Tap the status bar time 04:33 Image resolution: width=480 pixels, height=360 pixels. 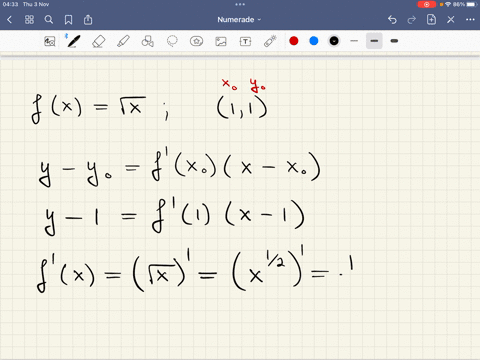tap(10, 4)
